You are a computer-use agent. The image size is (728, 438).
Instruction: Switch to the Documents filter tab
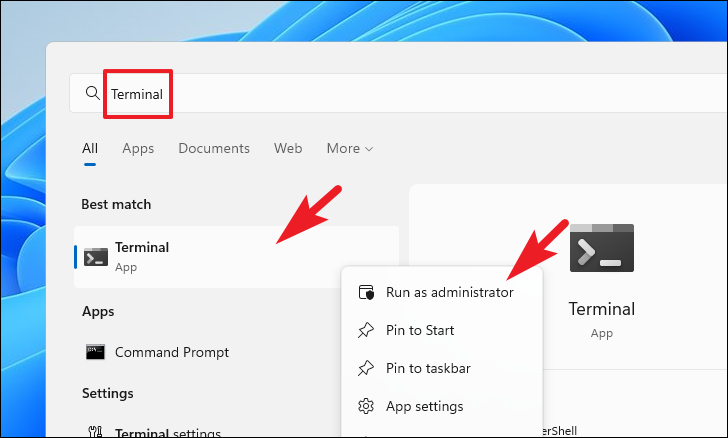pos(214,148)
